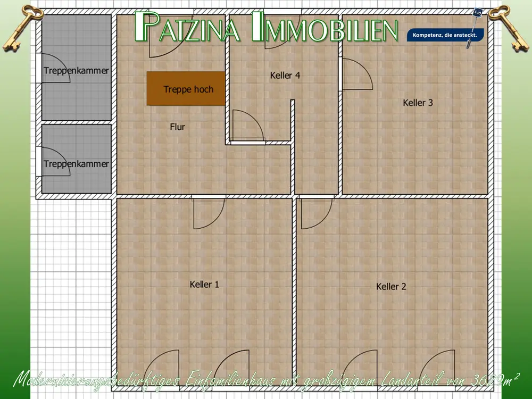Click the "Patzina Immobilien" title
This screenshot has width=532, height=399.
pos(267,27)
